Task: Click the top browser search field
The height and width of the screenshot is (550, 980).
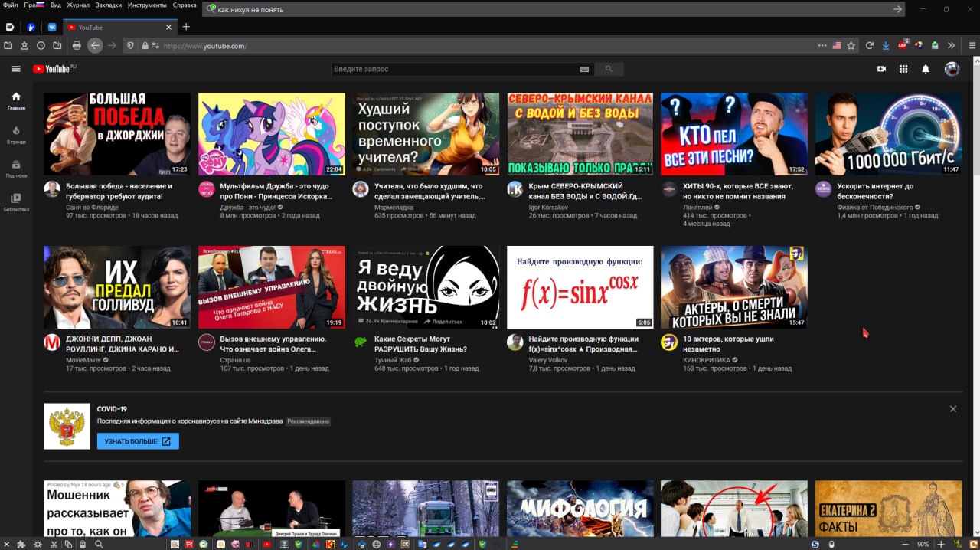Action: (555, 9)
